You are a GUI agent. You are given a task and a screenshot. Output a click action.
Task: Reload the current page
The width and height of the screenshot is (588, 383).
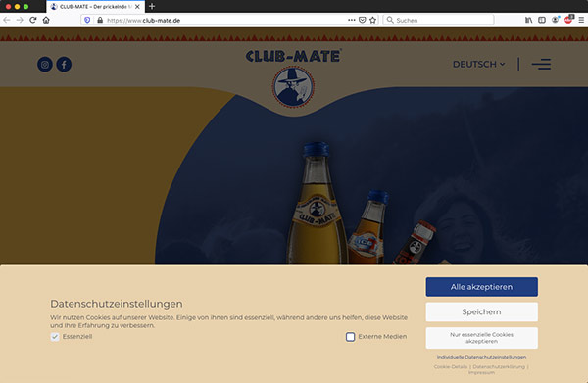click(x=33, y=20)
